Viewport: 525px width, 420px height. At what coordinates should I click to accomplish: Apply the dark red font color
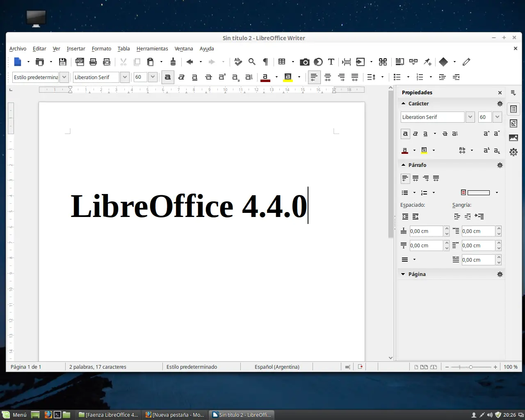coord(265,77)
